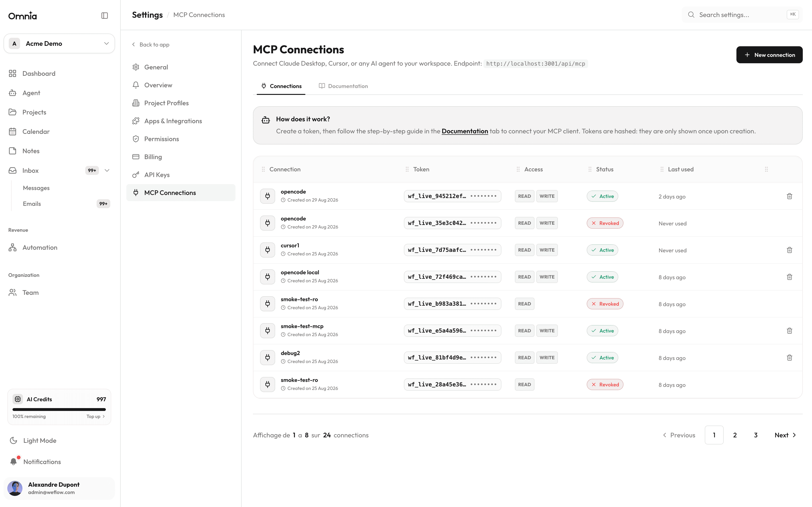Screen dimensions: 812x507
Task: Click Revoked badge for wf_live_b983a381
Action: (605, 304)
